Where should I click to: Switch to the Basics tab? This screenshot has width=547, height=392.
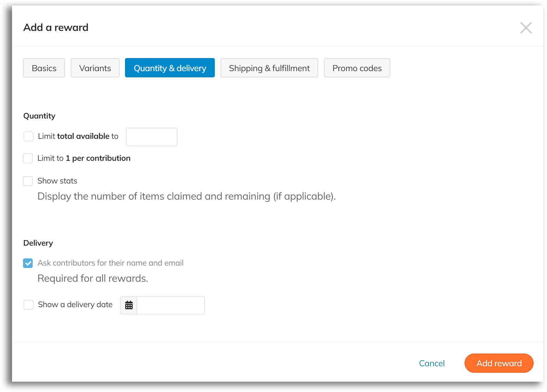(44, 68)
